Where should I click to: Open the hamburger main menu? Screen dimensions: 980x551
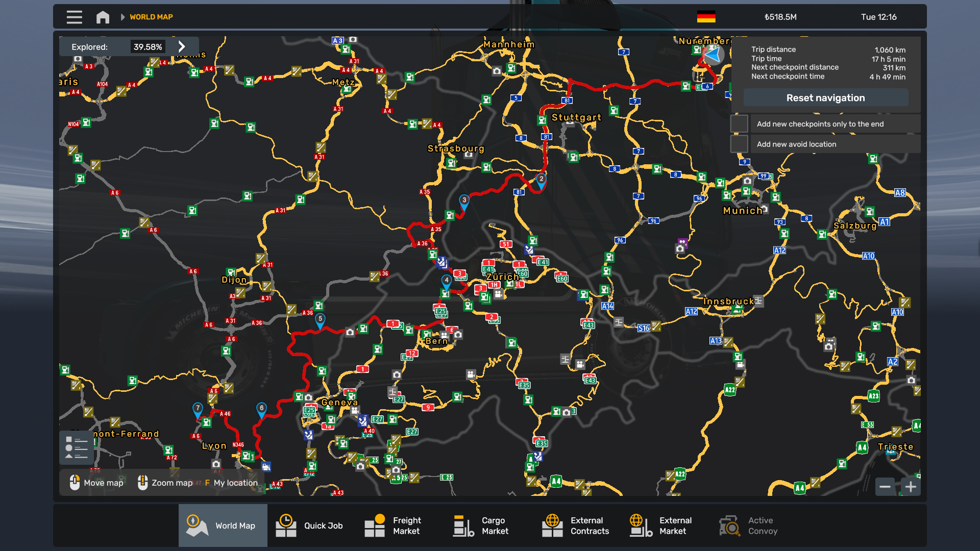(74, 17)
